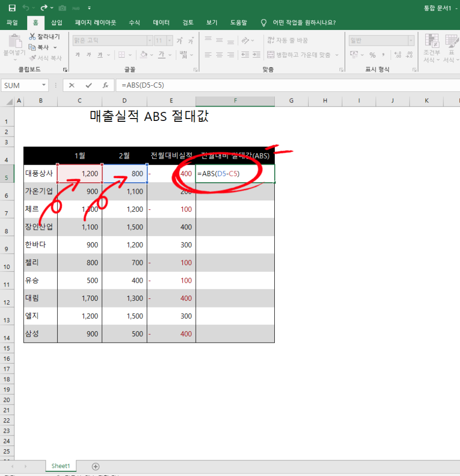This screenshot has height=476, width=460.
Task: Click the Accounting Number Format icon
Action: 354,55
